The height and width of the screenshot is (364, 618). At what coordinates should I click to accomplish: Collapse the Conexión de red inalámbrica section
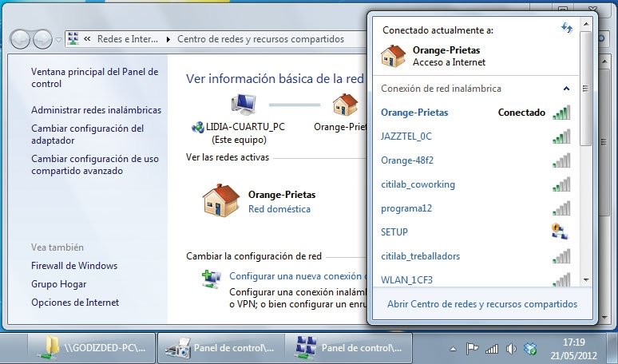[x=566, y=89]
